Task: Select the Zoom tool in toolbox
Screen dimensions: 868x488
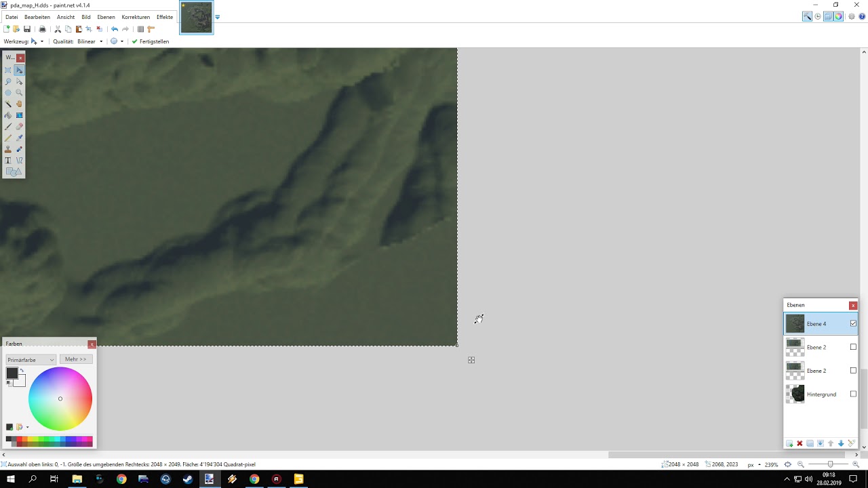Action: tap(19, 93)
